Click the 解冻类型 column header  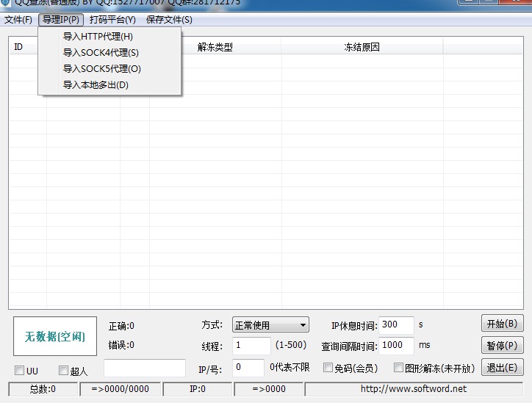pyautogui.click(x=215, y=47)
